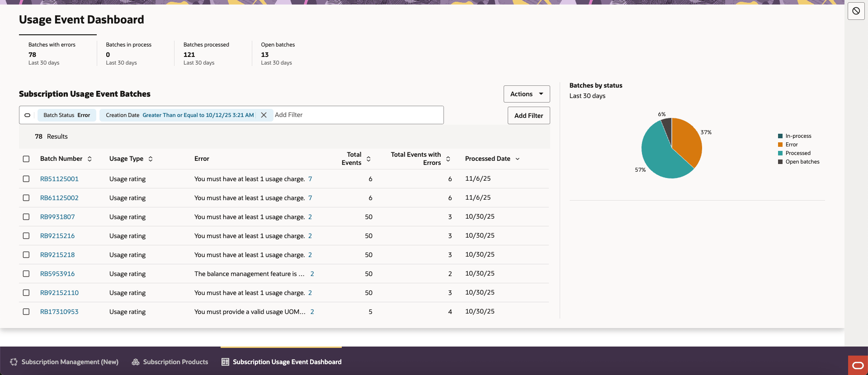Image resolution: width=868 pixels, height=375 pixels.
Task: Click the Batches with errors metric card
Action: click(x=58, y=53)
